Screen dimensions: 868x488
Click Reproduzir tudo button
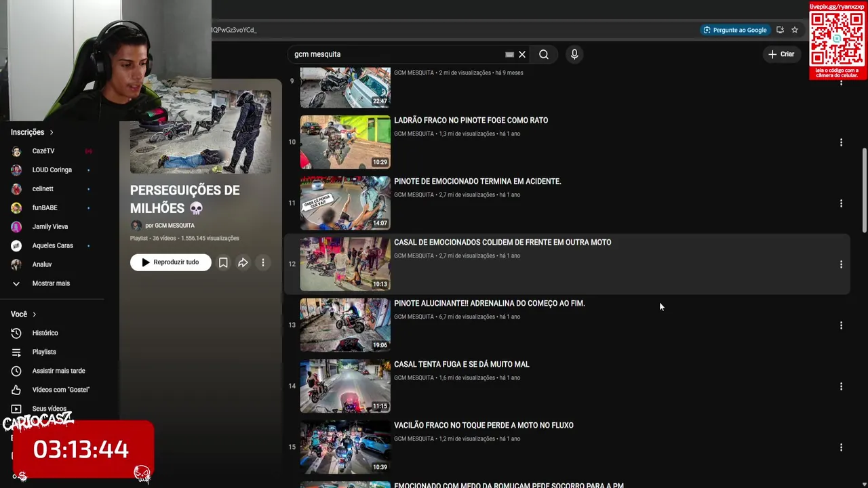coord(170,262)
